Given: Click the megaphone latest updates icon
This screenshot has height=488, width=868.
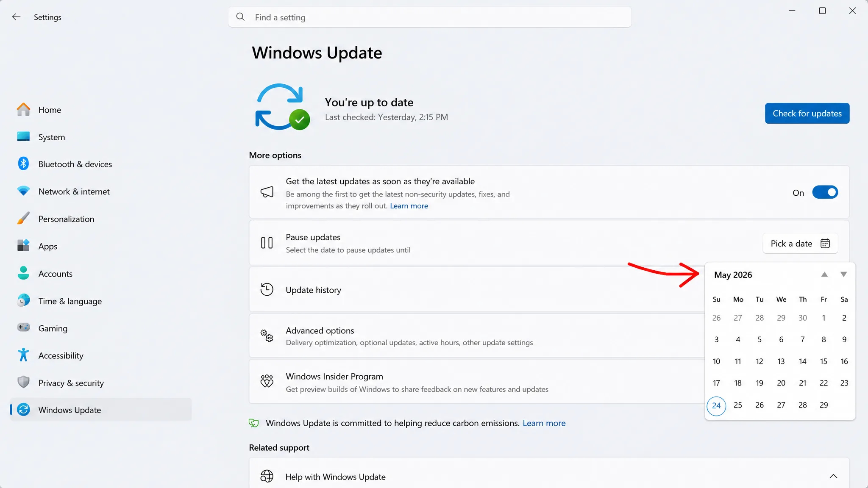Looking at the screenshot, I should [x=267, y=192].
